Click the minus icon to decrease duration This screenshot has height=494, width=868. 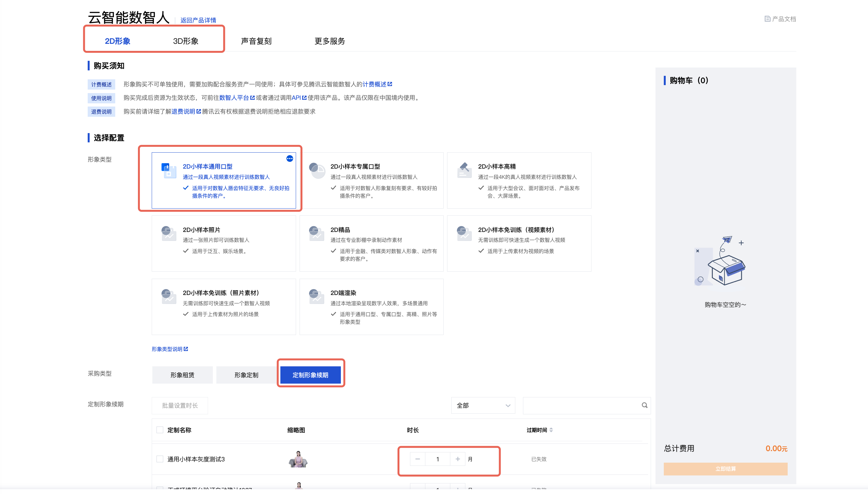(x=417, y=459)
